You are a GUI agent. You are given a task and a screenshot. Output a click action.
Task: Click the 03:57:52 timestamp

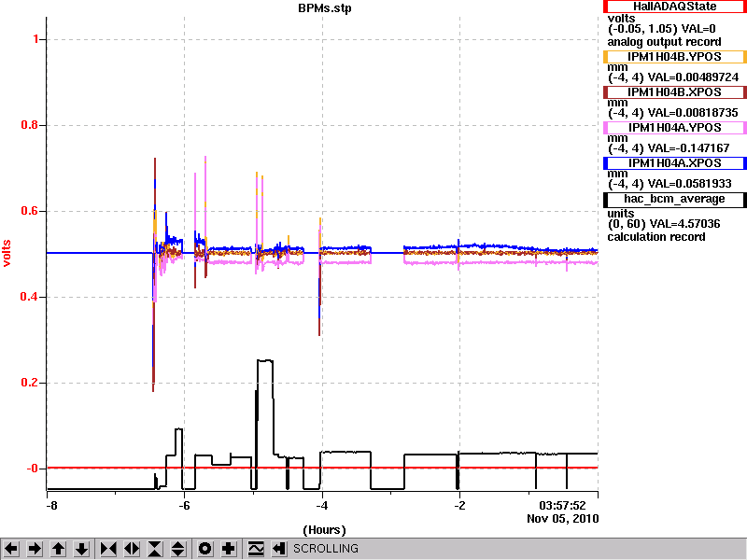(562, 505)
